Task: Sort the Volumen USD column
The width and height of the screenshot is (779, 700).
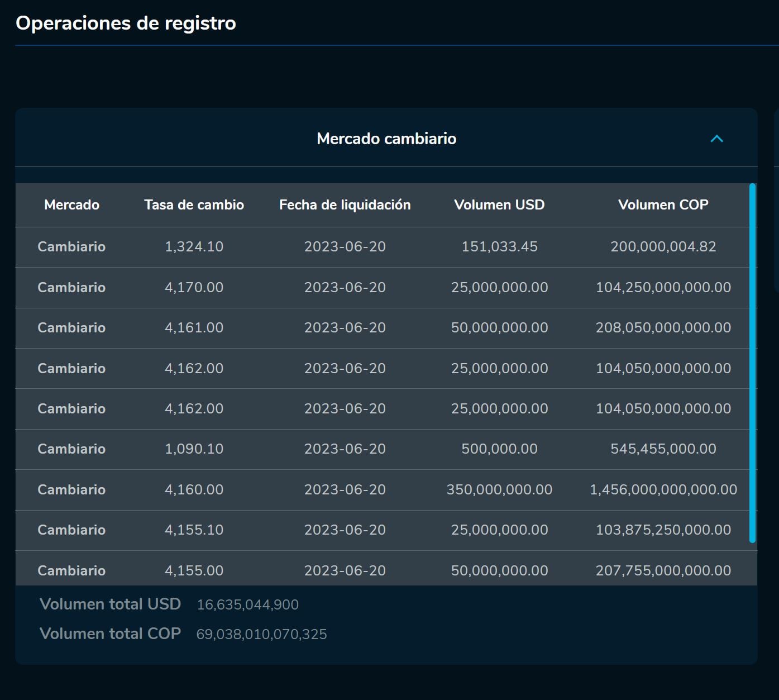Action: pos(499,204)
